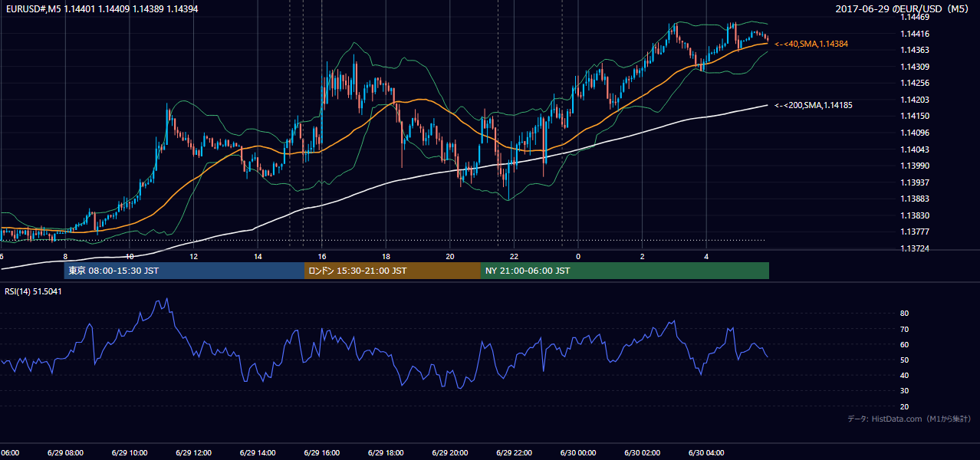Click the 1.14309 price axis label
The height and width of the screenshot is (460, 980).
click(915, 67)
